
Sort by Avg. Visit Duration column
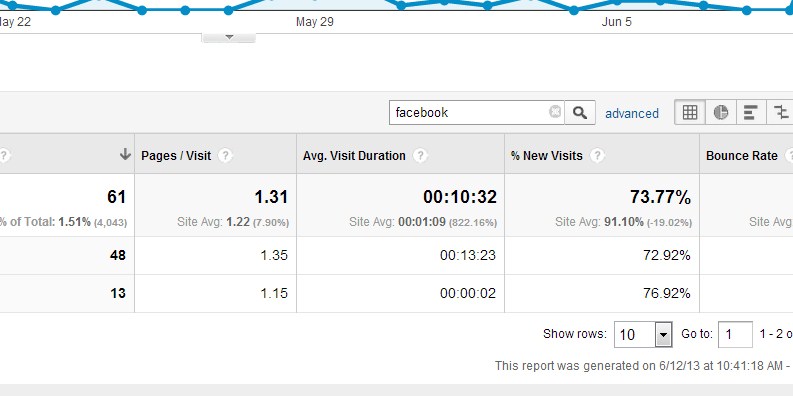coord(354,156)
